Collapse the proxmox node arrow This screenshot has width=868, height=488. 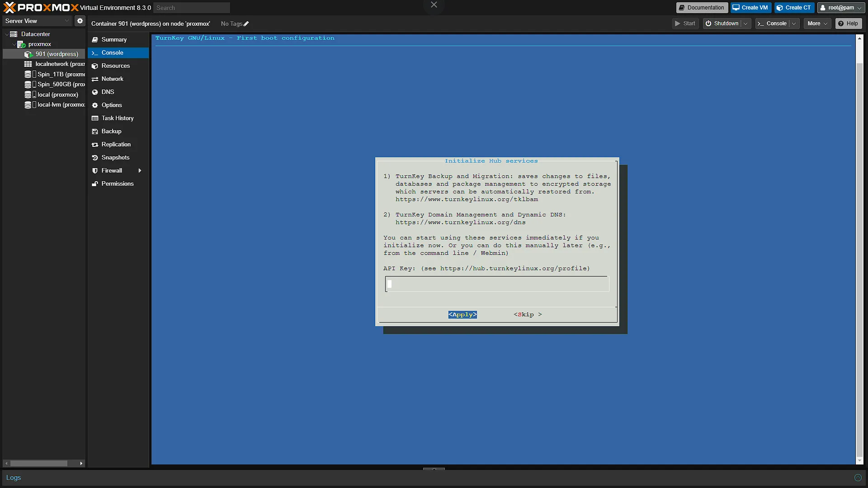click(x=14, y=44)
